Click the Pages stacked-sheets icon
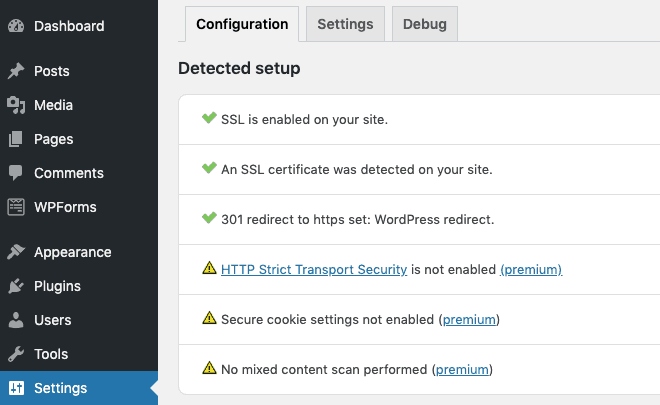This screenshot has width=660, height=405. coord(16,139)
